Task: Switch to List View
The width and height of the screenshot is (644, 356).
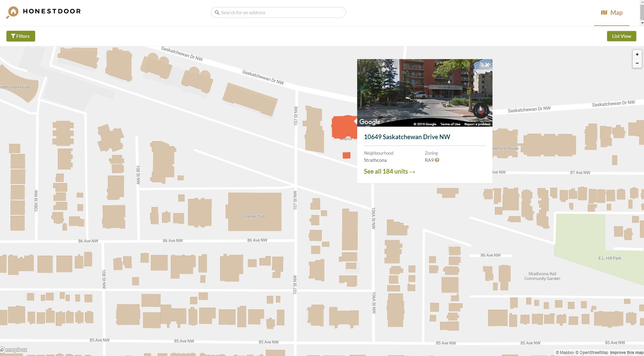Action: (x=621, y=36)
